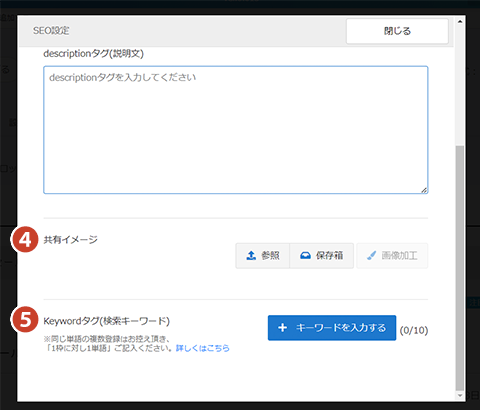Screen dimensions: 480x410
Task: Focus the descriptionタグ text area
Action: (236, 130)
